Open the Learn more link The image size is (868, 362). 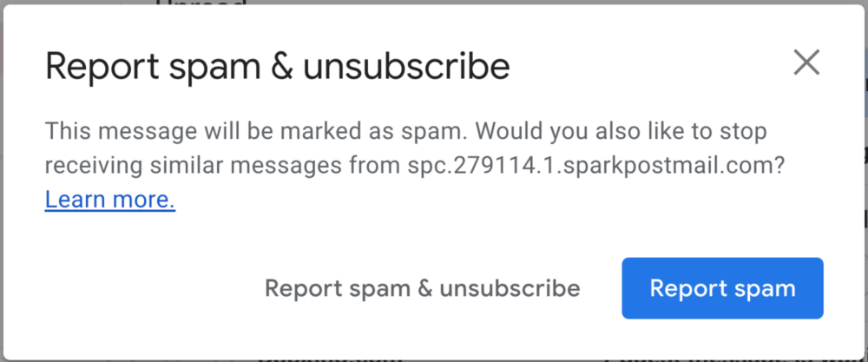[x=110, y=201]
